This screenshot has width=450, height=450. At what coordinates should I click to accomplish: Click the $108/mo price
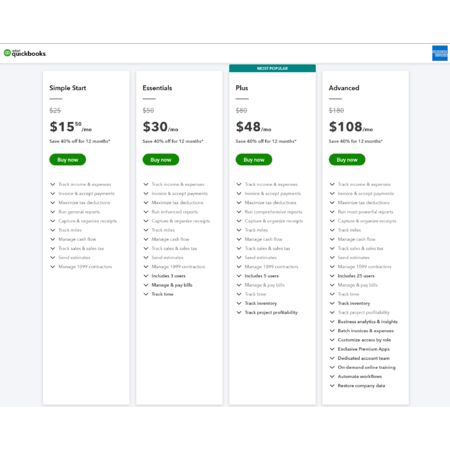point(351,127)
